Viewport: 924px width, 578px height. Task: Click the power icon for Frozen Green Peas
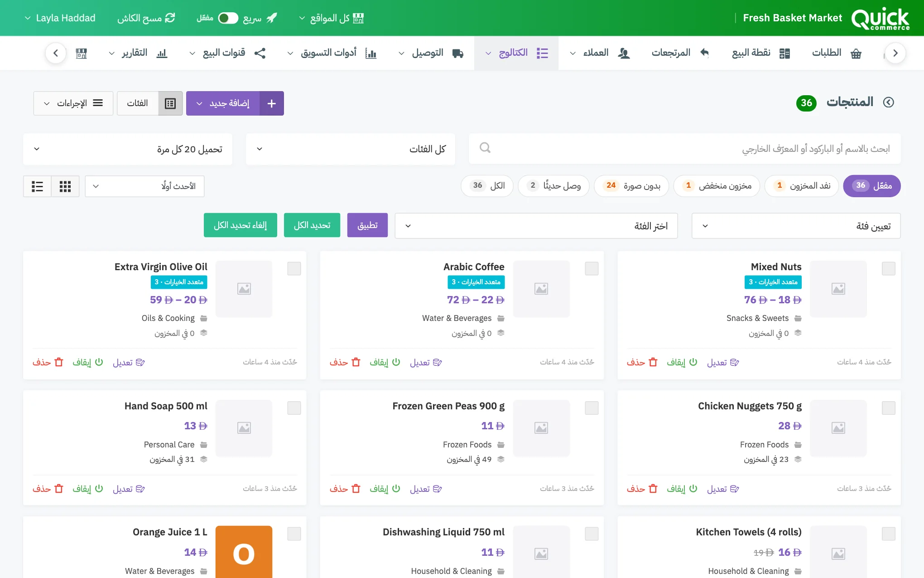tap(396, 489)
